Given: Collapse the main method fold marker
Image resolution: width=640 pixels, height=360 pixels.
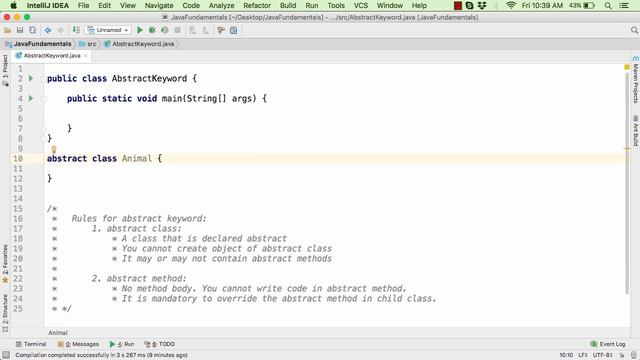Looking at the screenshot, I should pyautogui.click(x=44, y=98).
